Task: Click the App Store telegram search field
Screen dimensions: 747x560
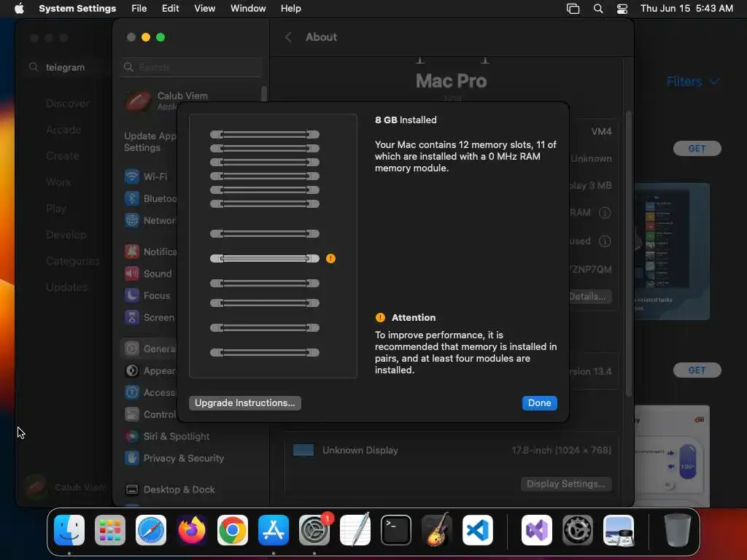Action: tap(66, 68)
